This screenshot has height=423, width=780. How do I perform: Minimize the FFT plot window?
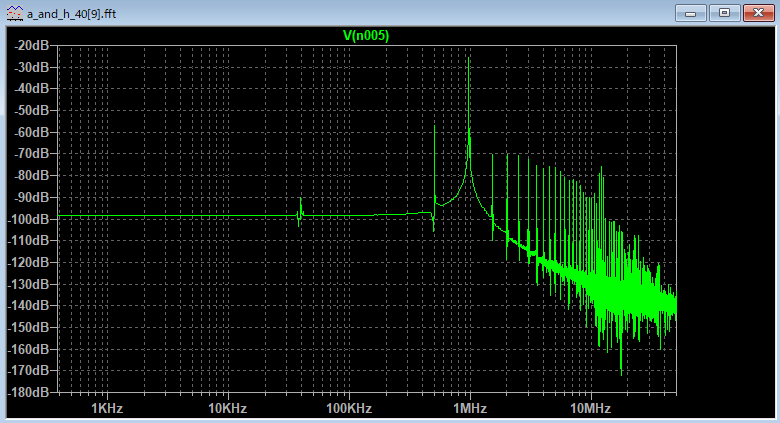(x=690, y=13)
